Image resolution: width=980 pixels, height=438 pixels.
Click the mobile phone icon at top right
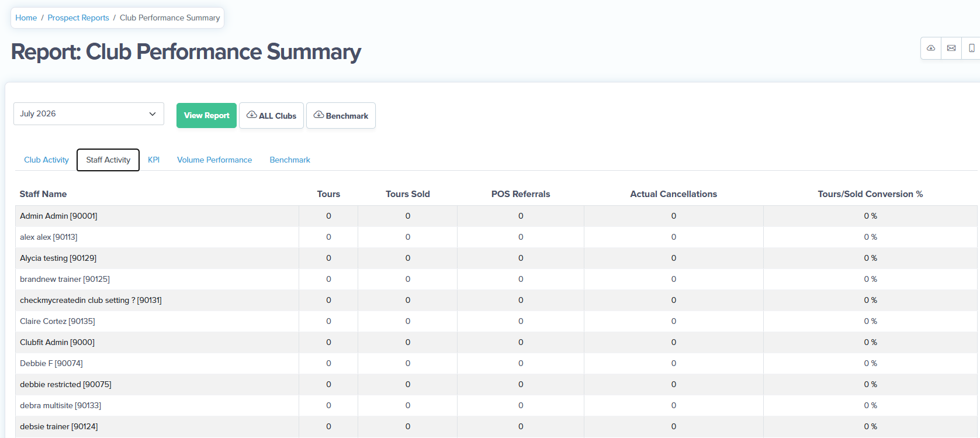pos(971,48)
